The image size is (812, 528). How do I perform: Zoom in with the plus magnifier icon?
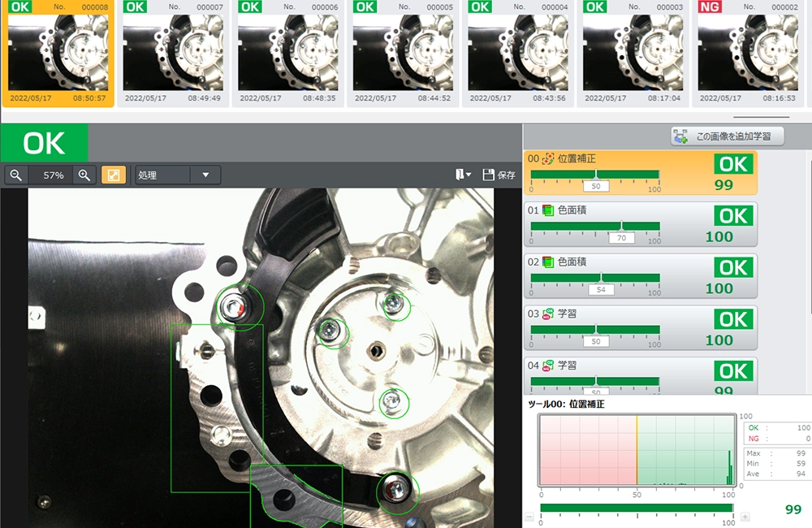click(x=84, y=175)
